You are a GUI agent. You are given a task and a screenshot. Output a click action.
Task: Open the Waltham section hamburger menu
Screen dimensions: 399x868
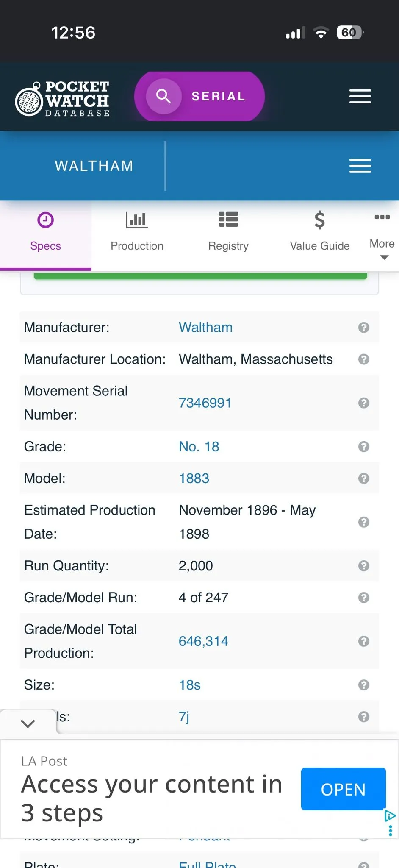(x=360, y=166)
